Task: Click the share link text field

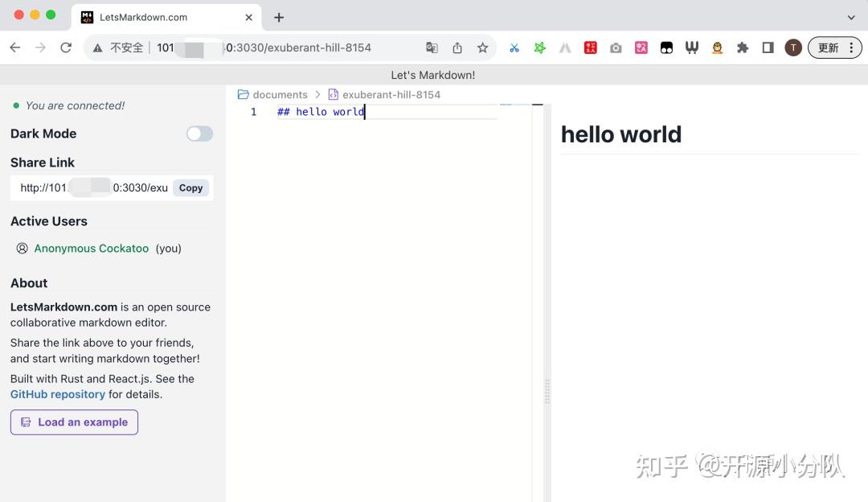Action: click(x=93, y=187)
